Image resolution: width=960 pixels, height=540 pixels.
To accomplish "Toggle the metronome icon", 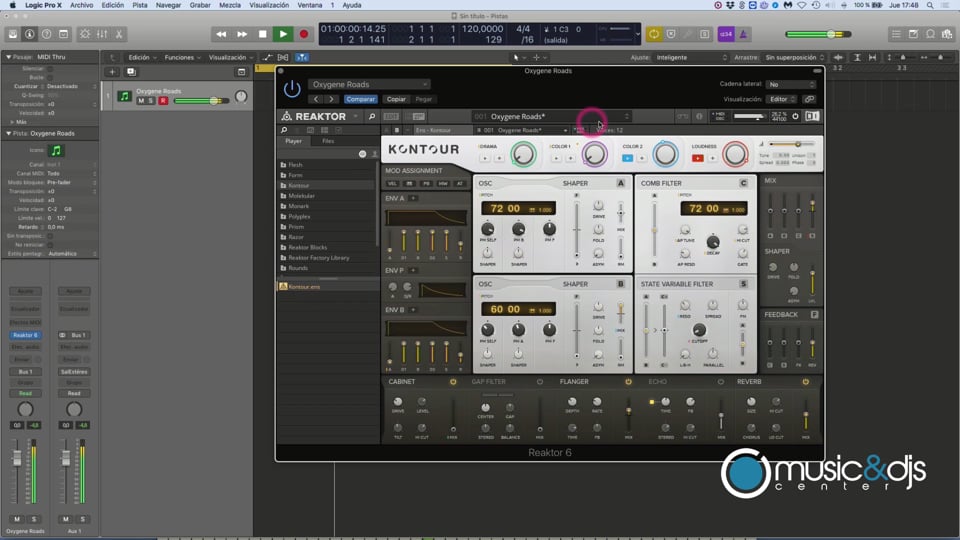I will coord(743,34).
